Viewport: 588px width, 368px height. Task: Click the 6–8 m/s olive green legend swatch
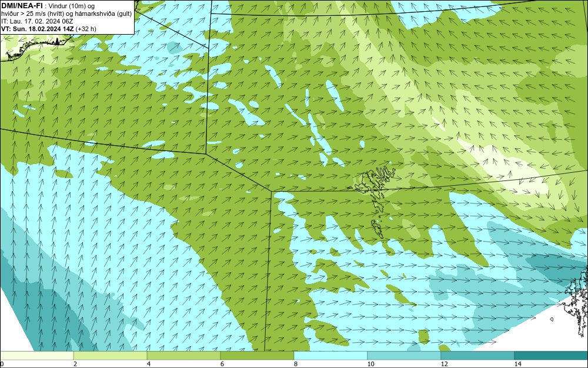click(x=258, y=355)
